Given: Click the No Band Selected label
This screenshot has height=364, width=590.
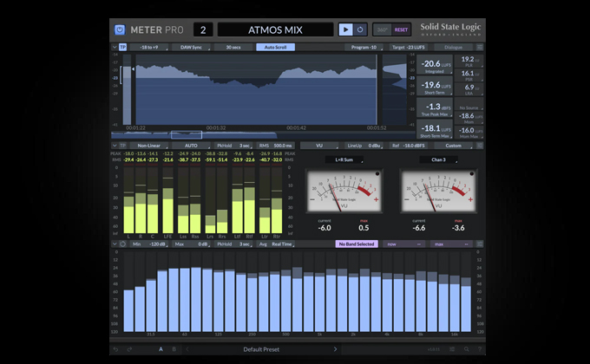Looking at the screenshot, I should pyautogui.click(x=357, y=244).
